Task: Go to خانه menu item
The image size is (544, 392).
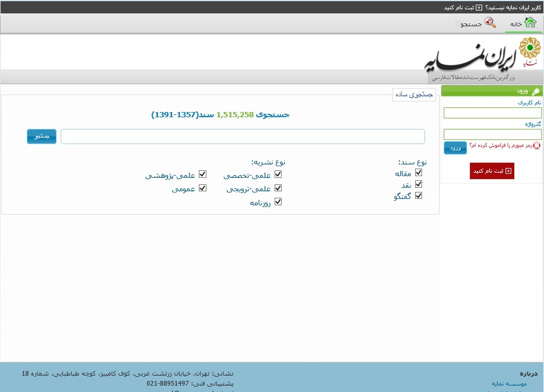Action: [523, 23]
